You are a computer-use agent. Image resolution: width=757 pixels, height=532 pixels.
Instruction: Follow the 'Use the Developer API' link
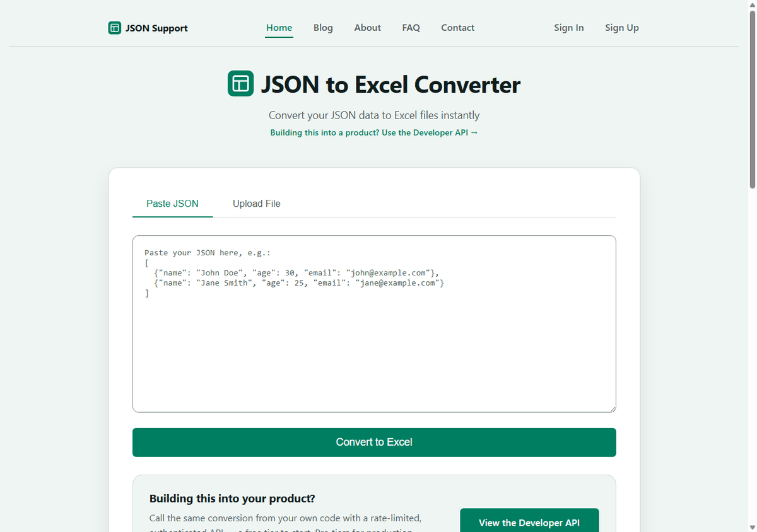(x=374, y=133)
